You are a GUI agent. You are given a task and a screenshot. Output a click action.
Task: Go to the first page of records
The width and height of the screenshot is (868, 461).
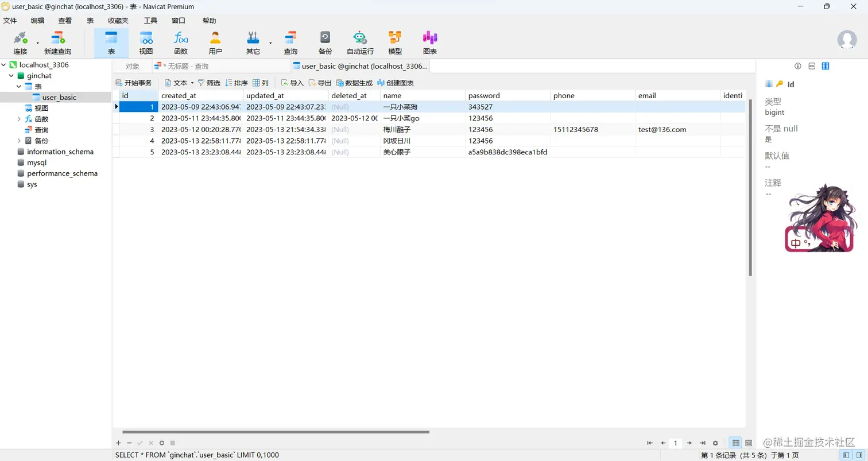click(650, 443)
